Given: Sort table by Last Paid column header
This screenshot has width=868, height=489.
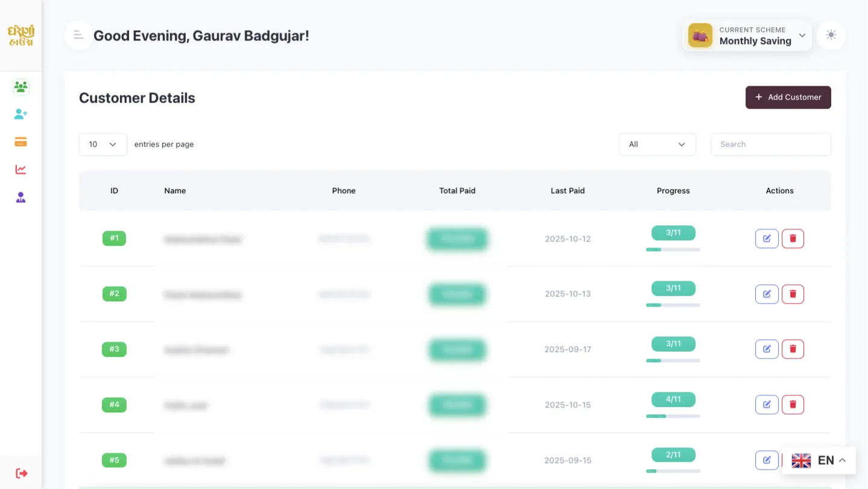Looking at the screenshot, I should coord(567,191).
